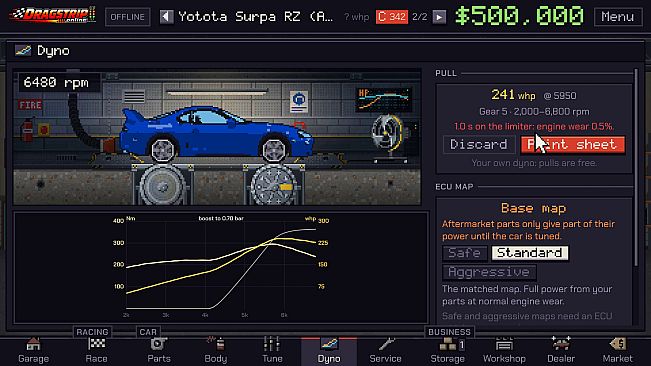Click the right panel scrollbar

pyautogui.click(x=636, y=168)
